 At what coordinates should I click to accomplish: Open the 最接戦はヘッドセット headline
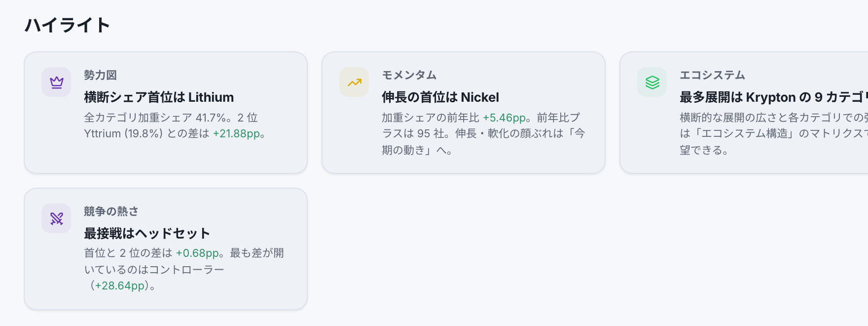tap(147, 233)
